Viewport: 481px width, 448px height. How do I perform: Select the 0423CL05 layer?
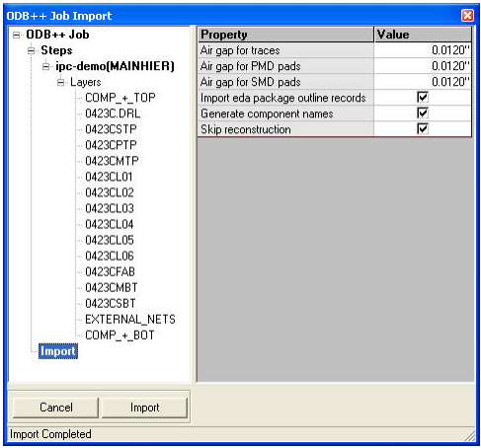tap(110, 240)
